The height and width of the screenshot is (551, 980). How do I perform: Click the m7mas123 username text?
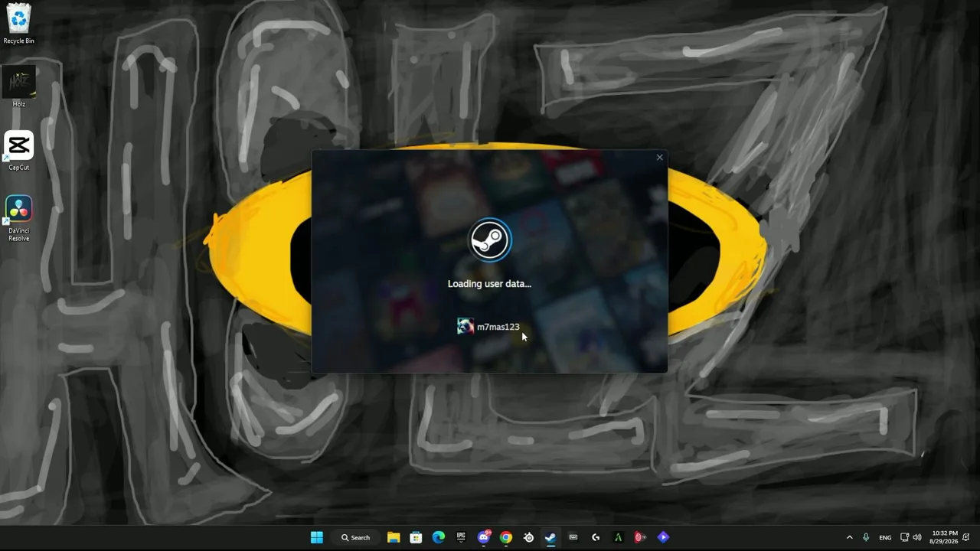(x=498, y=327)
